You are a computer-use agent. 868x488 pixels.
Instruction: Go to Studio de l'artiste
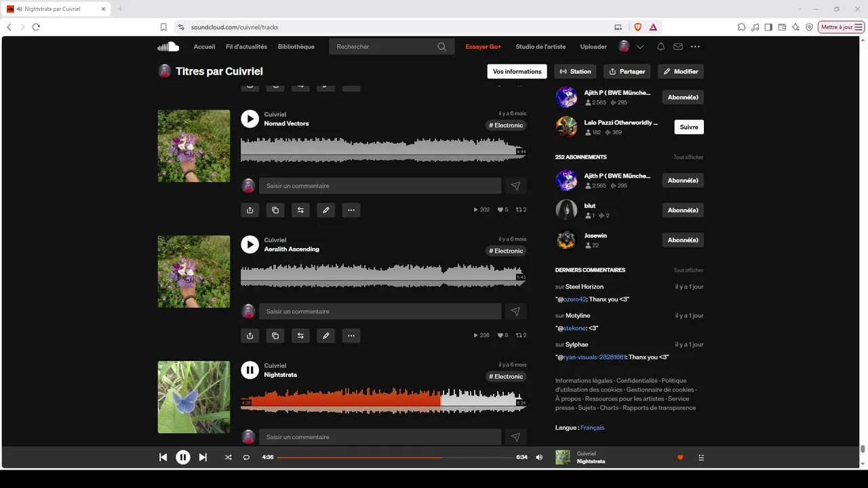540,47
